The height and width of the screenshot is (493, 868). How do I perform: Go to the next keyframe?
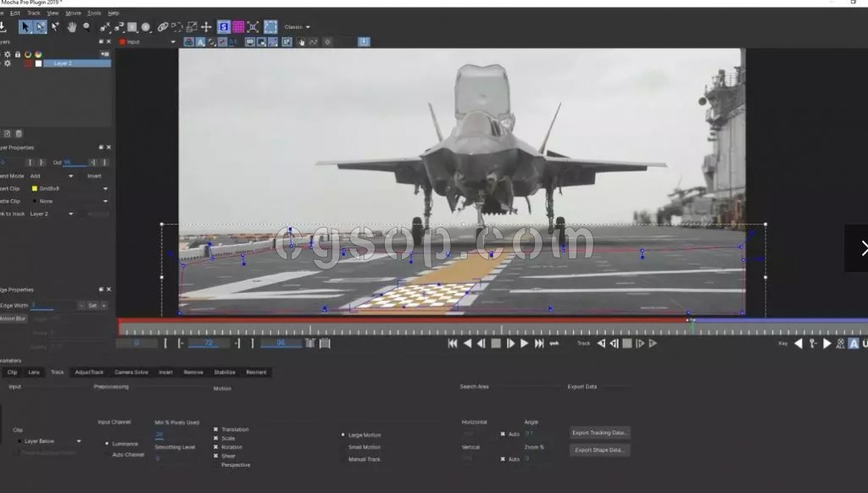tap(826, 344)
